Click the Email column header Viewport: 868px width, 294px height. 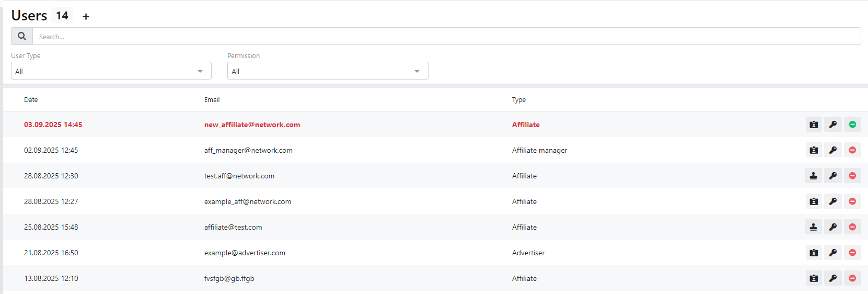point(212,99)
